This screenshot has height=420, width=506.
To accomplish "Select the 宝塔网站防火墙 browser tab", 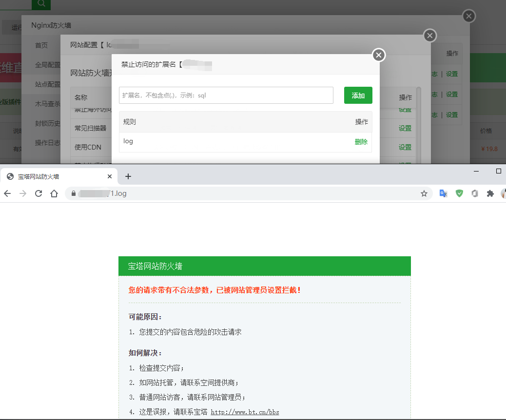I will tap(58, 176).
